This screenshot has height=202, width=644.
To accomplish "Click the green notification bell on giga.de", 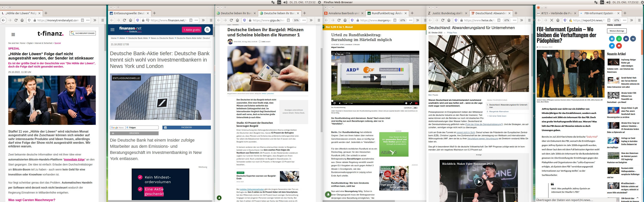I will pyautogui.click(x=219, y=198).
